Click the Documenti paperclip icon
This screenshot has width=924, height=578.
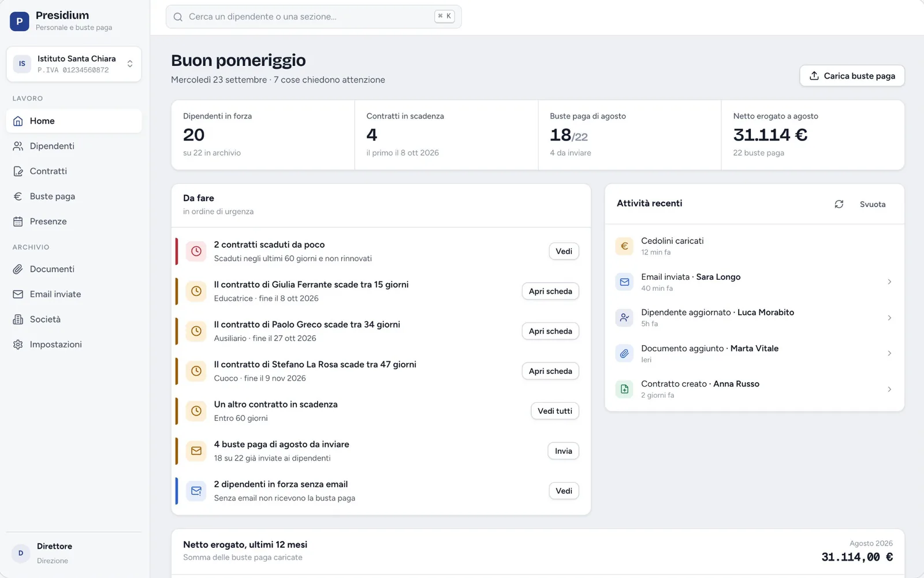tap(18, 269)
